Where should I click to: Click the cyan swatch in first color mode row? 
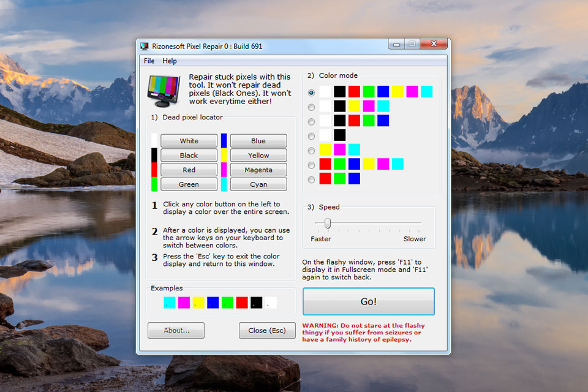click(426, 91)
